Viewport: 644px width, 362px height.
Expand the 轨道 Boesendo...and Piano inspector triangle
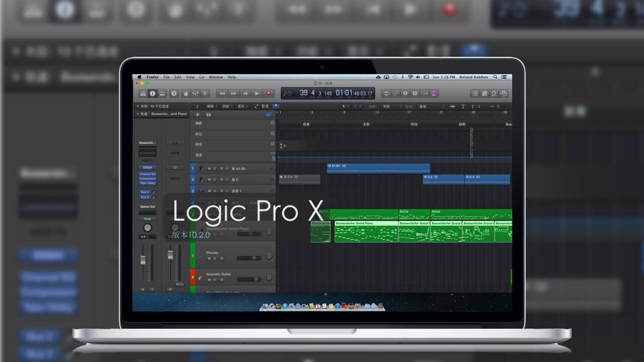[137, 114]
